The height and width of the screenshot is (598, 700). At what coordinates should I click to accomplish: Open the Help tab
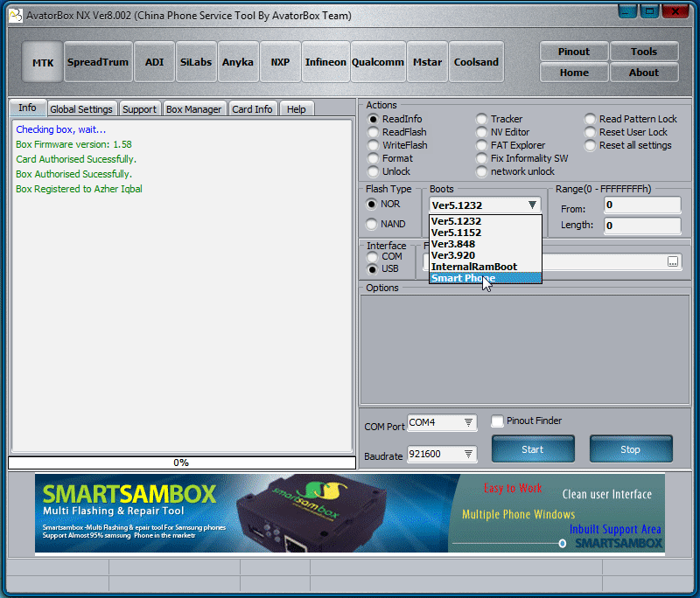coord(297,109)
